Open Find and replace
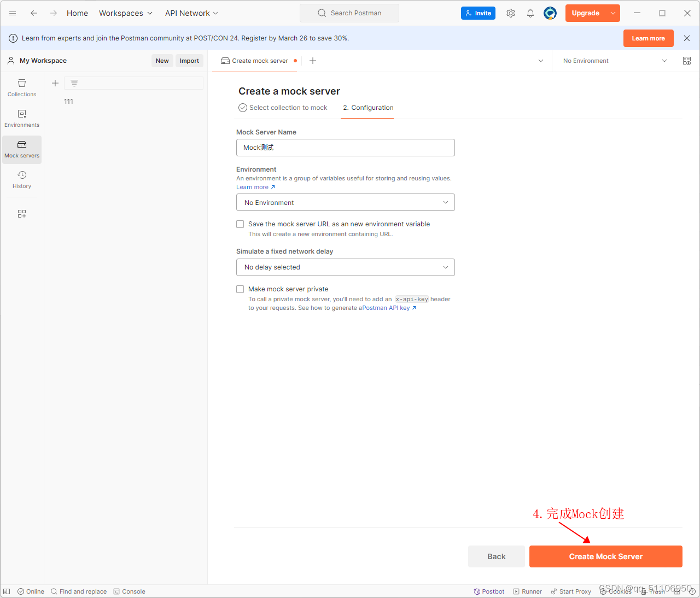Viewport: 700px width, 598px height. (x=79, y=591)
